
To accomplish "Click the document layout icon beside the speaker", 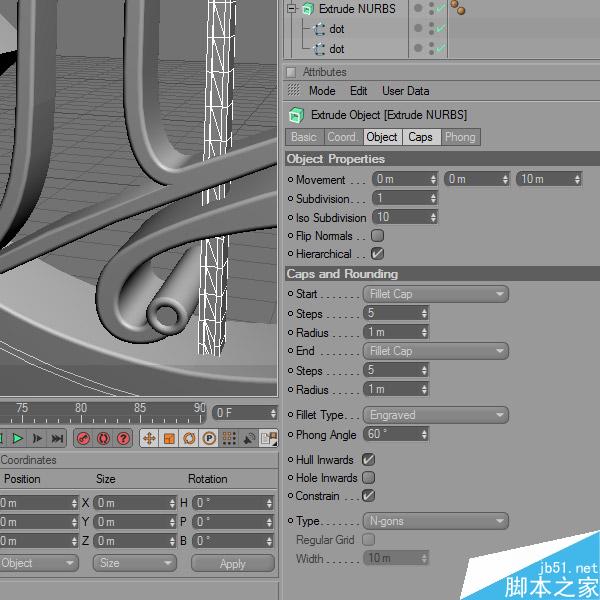I will (x=268, y=439).
